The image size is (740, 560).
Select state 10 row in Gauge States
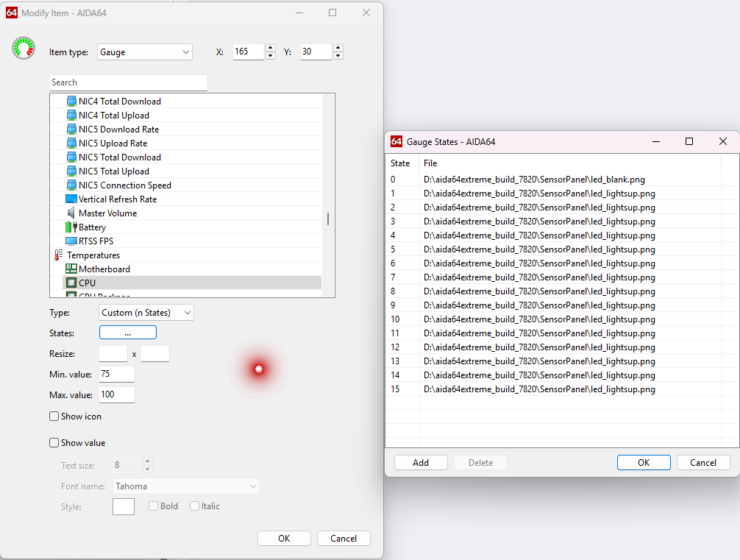pos(554,319)
